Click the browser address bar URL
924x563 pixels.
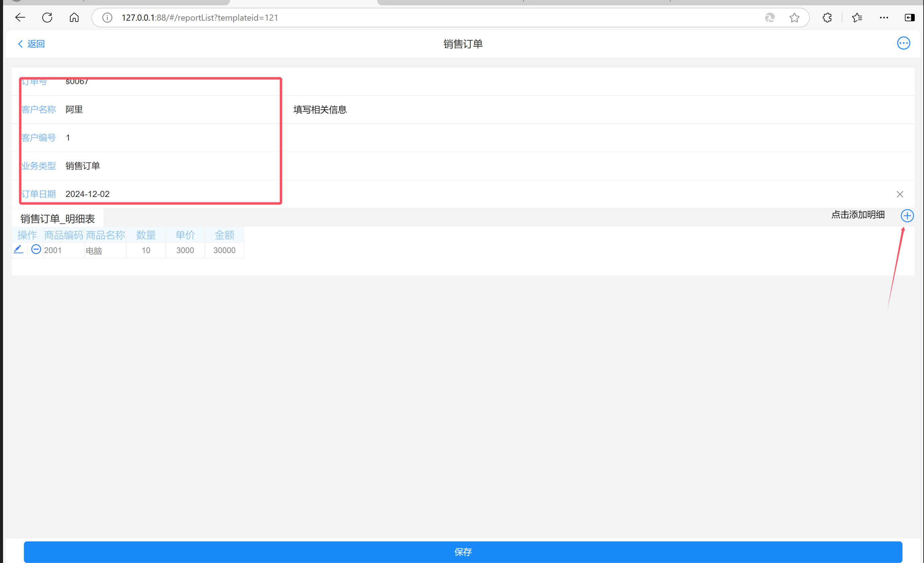click(x=199, y=18)
